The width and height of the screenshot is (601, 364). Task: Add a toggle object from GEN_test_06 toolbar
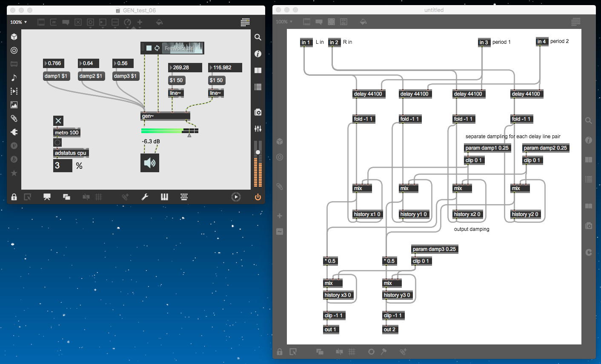tap(78, 22)
